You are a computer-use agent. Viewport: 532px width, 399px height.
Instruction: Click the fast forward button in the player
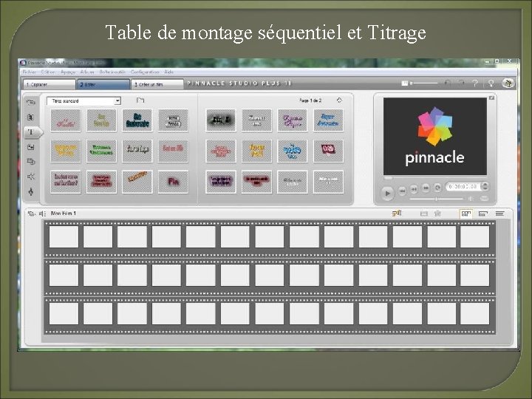(x=426, y=188)
